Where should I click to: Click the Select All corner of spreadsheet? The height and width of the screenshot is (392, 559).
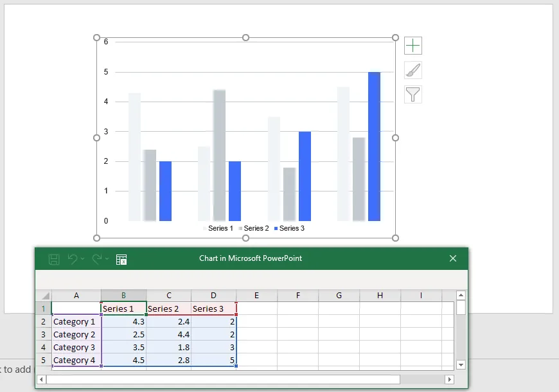pos(44,296)
